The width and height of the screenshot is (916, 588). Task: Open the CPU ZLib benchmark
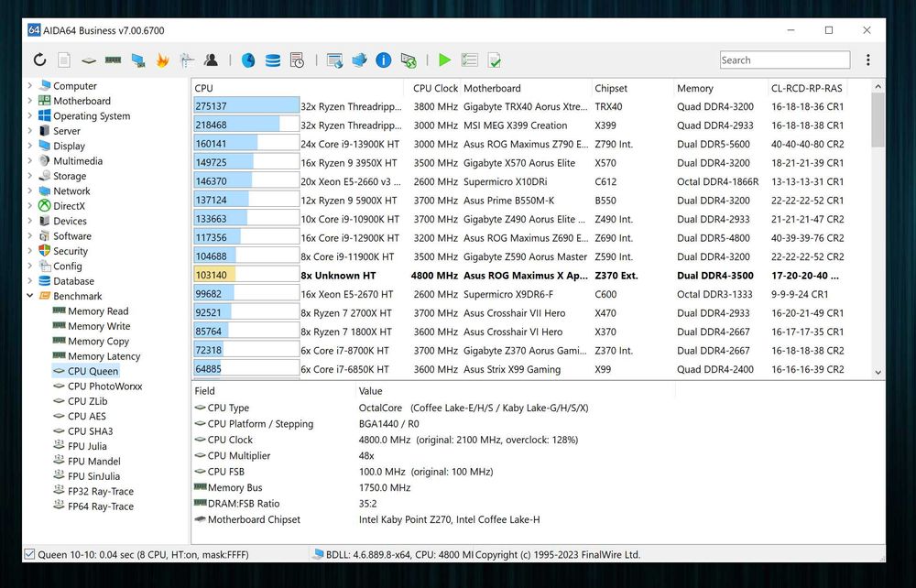[88, 401]
